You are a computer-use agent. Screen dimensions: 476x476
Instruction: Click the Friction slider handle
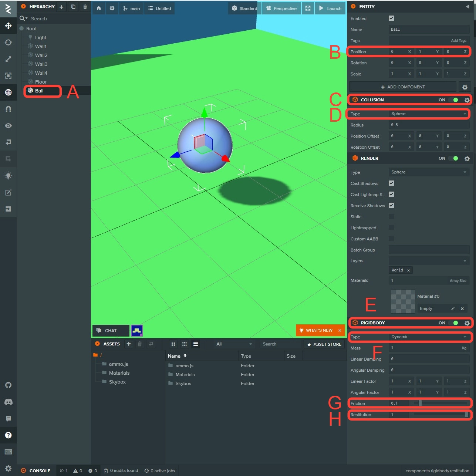(420, 403)
